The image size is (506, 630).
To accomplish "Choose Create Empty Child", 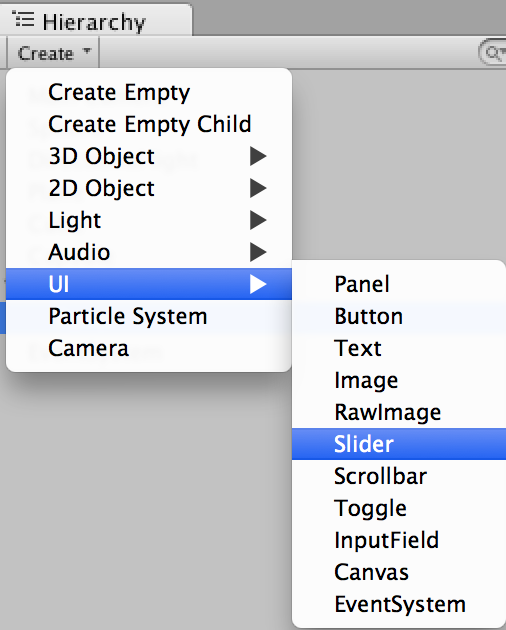I will coord(149,124).
